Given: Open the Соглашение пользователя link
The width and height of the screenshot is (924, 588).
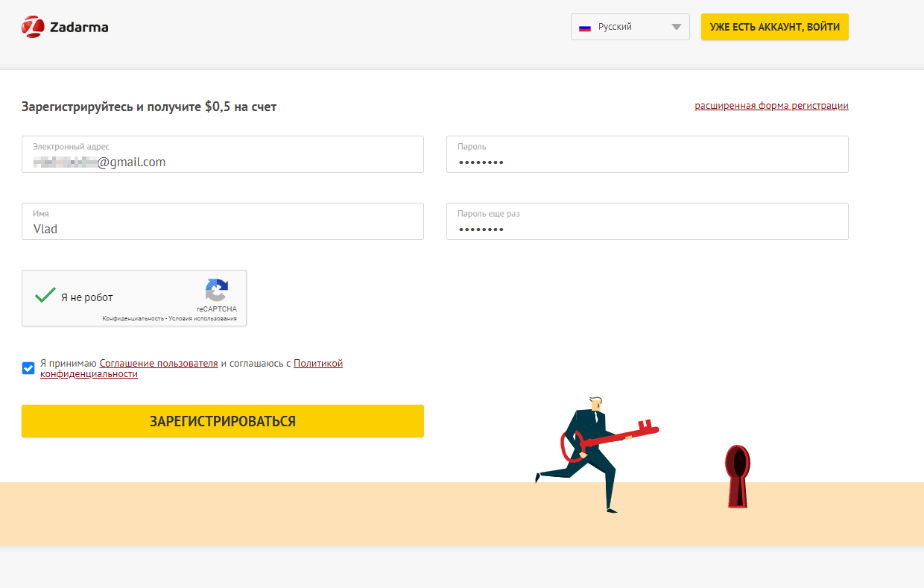Looking at the screenshot, I should pos(159,364).
